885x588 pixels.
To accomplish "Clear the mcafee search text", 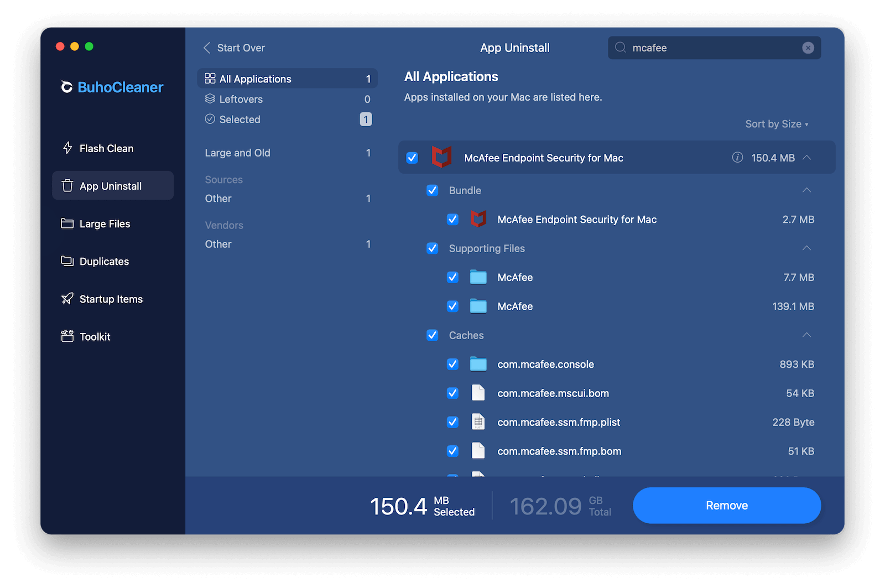I will (x=808, y=48).
